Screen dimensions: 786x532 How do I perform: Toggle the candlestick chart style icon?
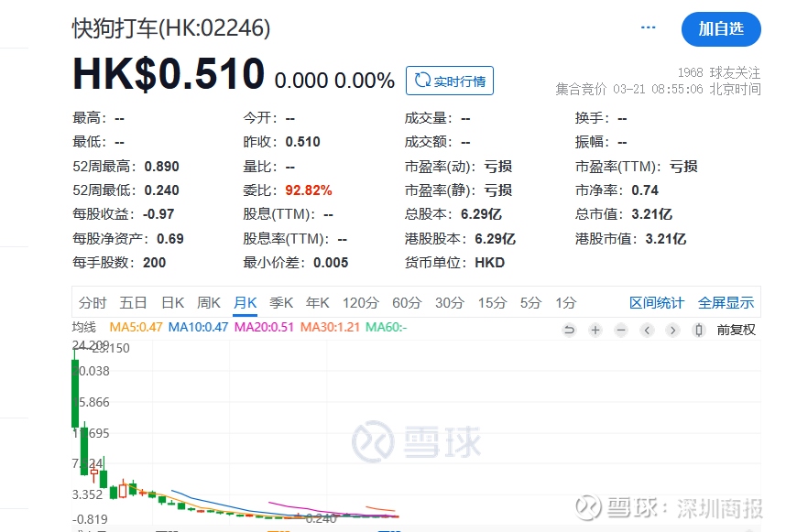[699, 331]
